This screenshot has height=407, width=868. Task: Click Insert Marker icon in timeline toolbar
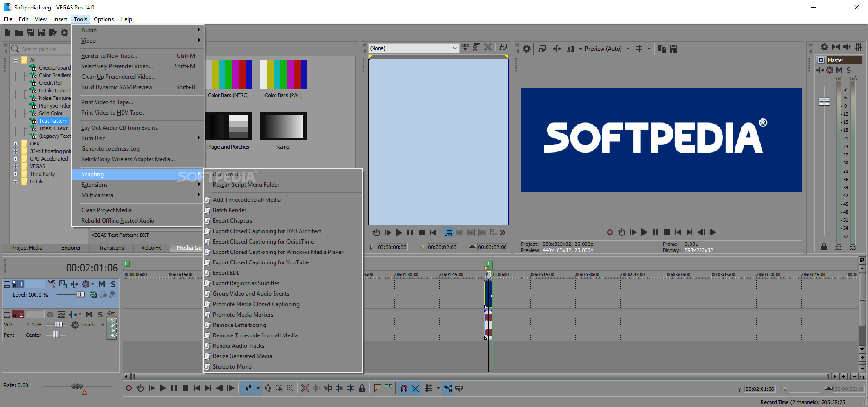pos(377,388)
